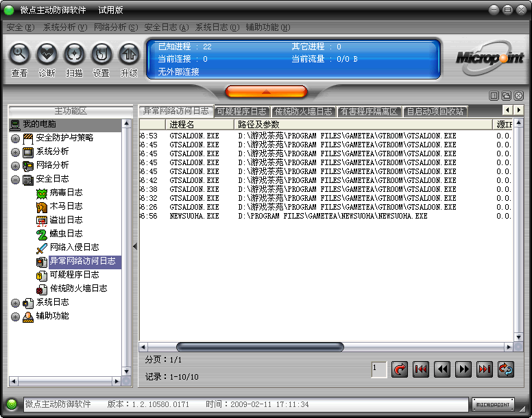
Task: Switch to 自启动项回收站 tab
Action: 435,112
